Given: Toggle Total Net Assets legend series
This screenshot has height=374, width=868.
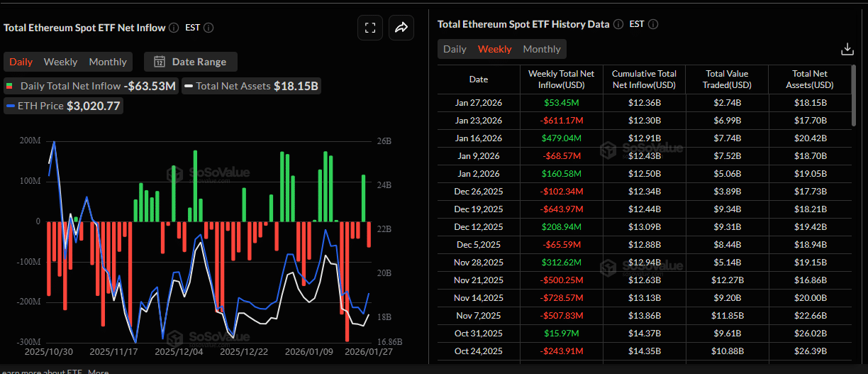Looking at the screenshot, I should point(250,86).
